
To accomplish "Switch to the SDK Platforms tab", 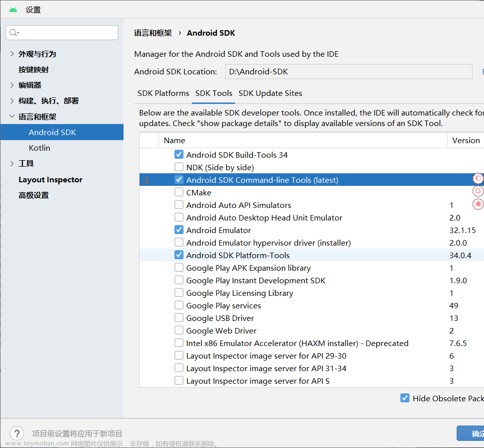I will [163, 93].
